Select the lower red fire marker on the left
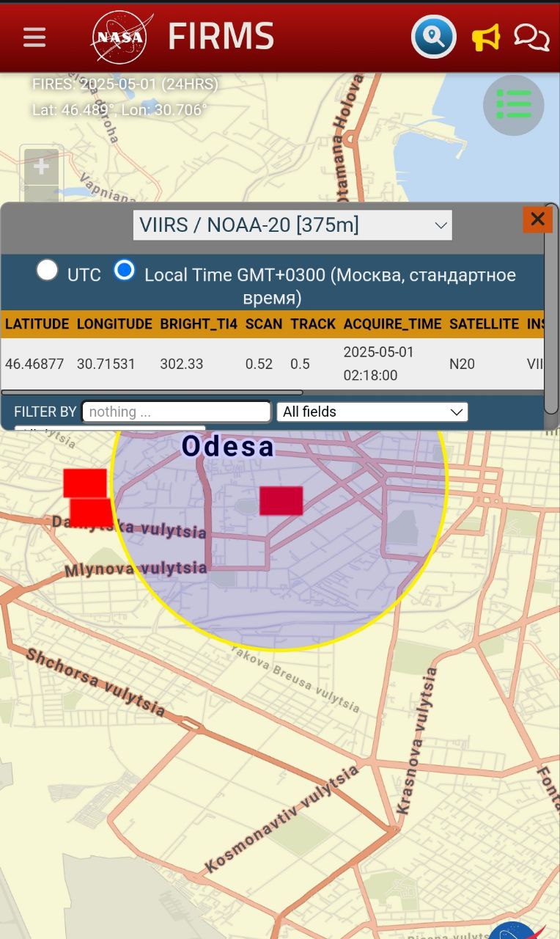The height and width of the screenshot is (939, 560). coord(92,512)
